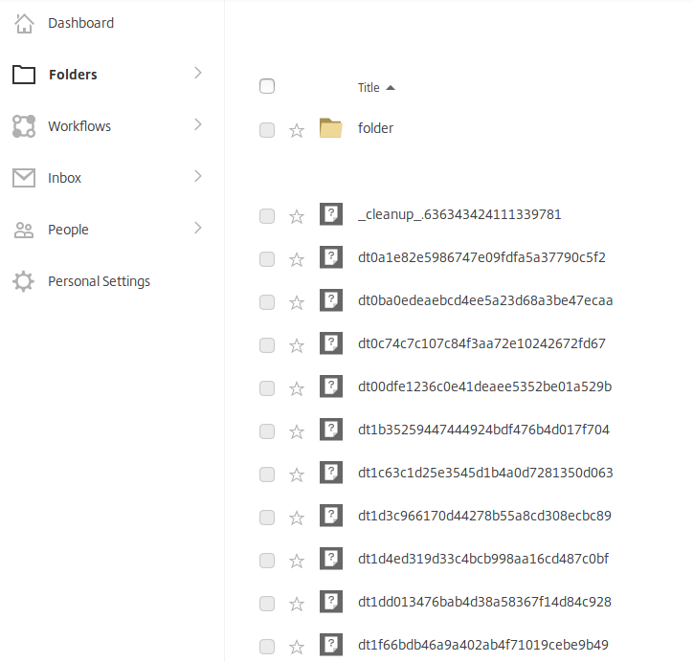The image size is (694, 662).
Task: Expand the Workflows chevron arrow
Action: click(198, 125)
